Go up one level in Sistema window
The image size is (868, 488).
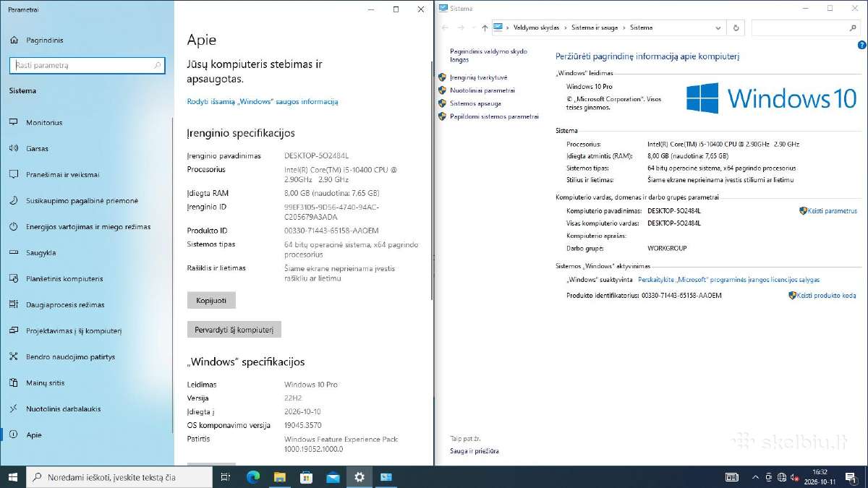coord(484,27)
